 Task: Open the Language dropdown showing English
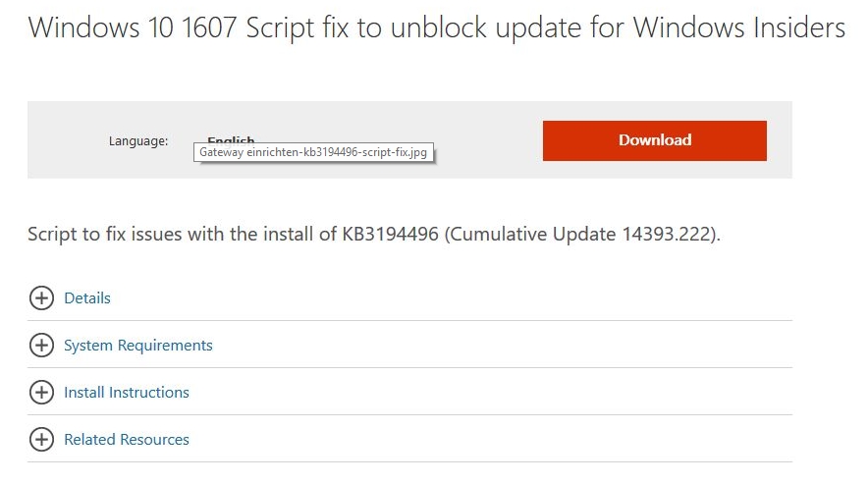click(231, 139)
